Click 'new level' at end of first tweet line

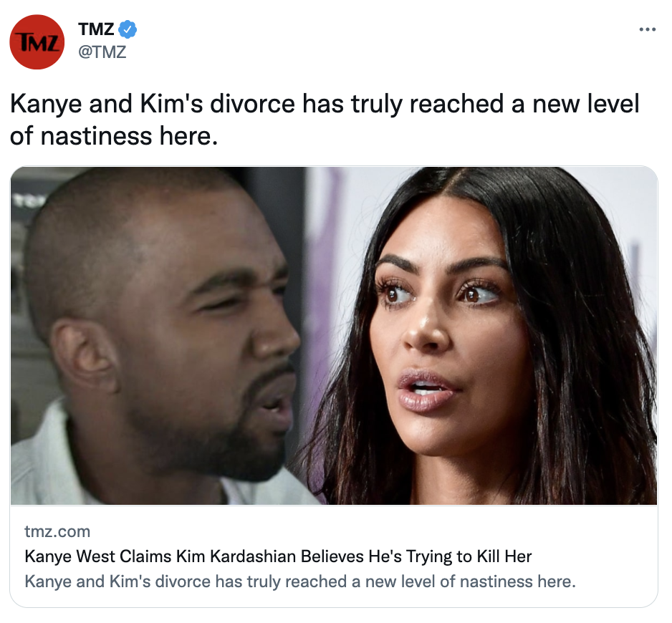pyautogui.click(x=586, y=104)
